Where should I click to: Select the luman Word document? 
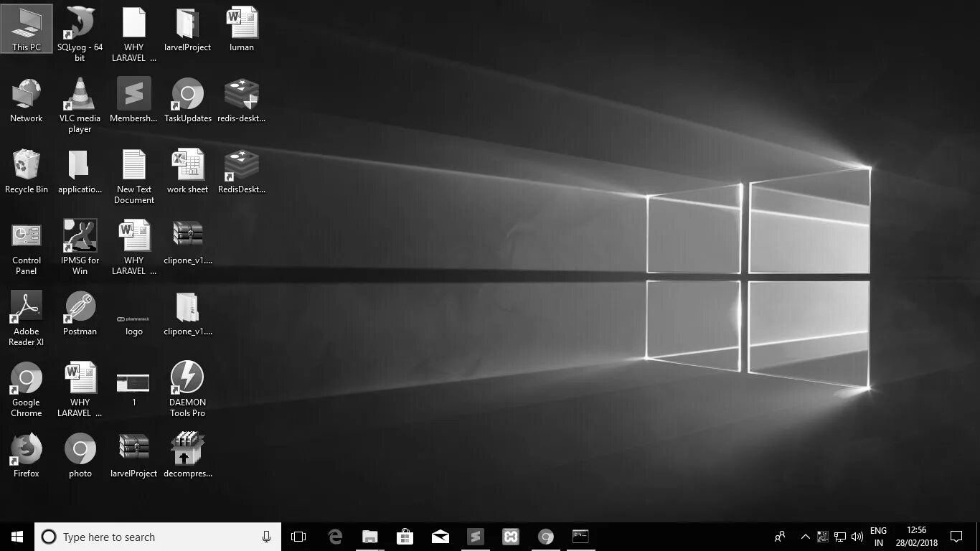pos(241,29)
